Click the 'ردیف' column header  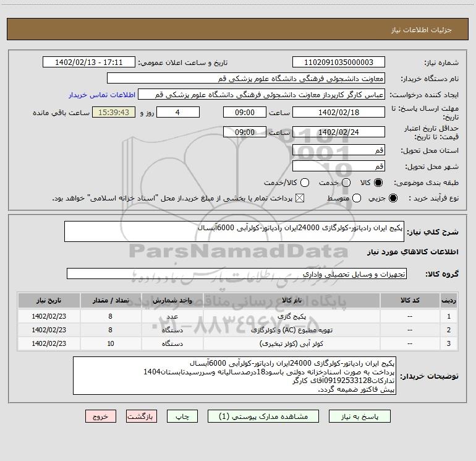point(449,301)
